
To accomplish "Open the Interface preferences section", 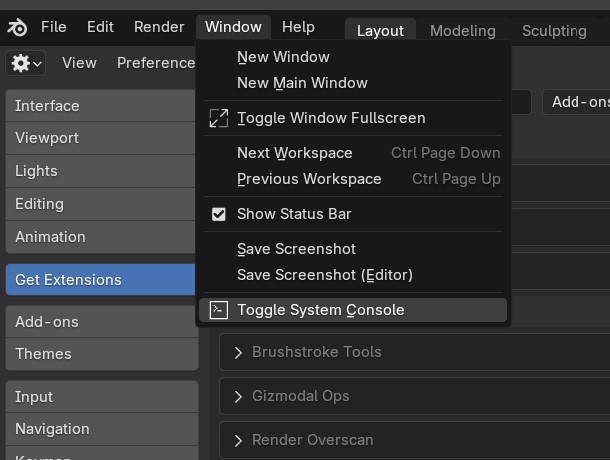I will [100, 106].
